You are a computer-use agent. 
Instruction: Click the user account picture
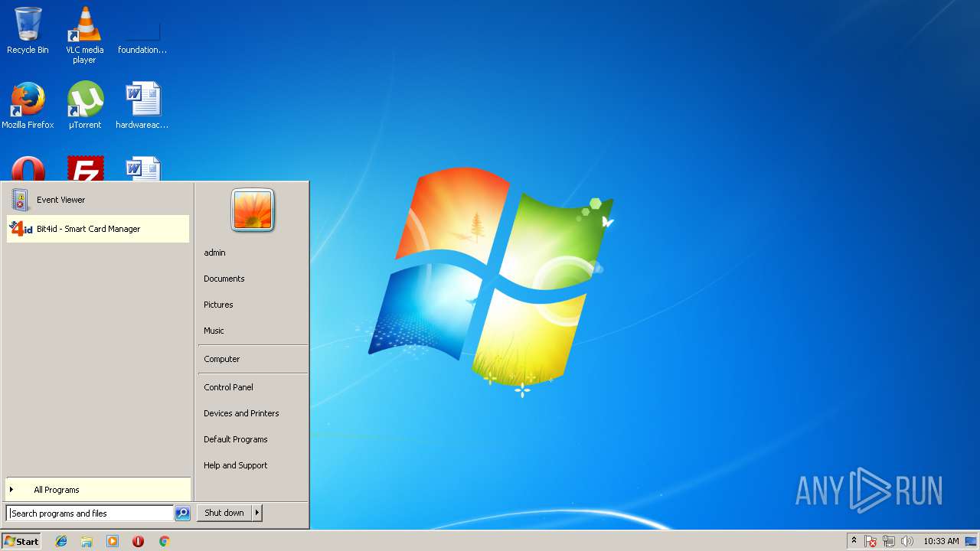pos(253,210)
